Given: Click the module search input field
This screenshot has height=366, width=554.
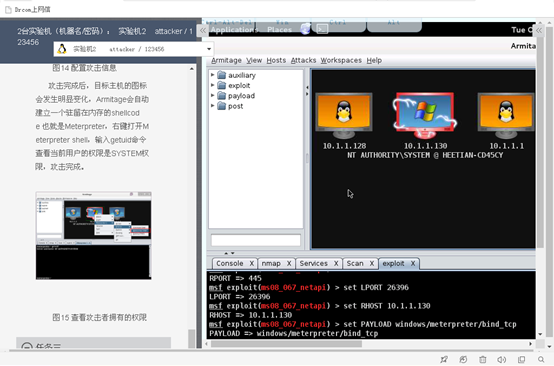Looking at the screenshot, I should 256,240.
